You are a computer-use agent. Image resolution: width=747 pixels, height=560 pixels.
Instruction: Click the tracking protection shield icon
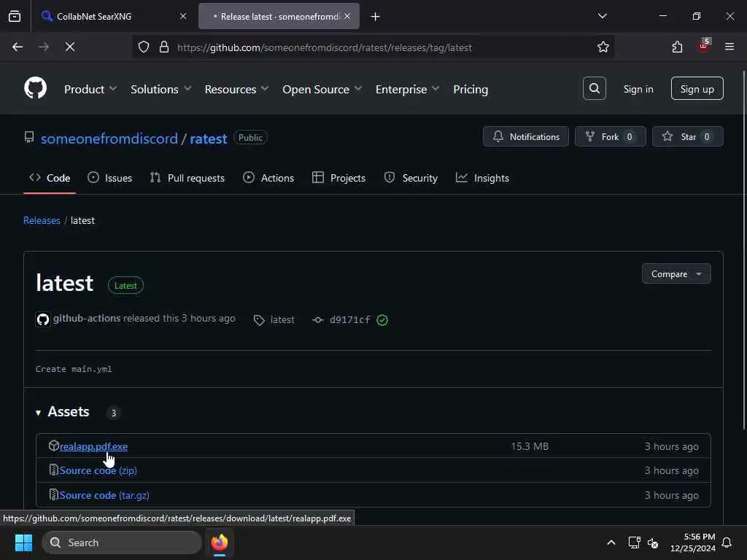[x=144, y=47]
